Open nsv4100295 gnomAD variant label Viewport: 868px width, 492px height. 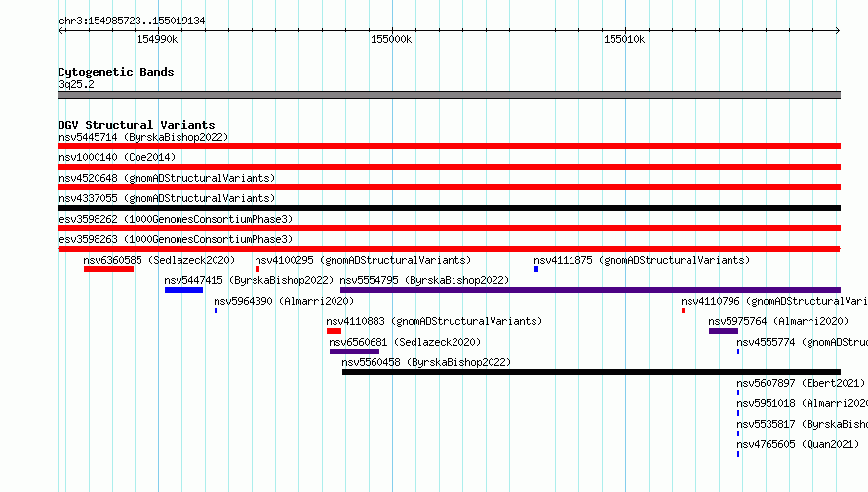(x=363, y=260)
